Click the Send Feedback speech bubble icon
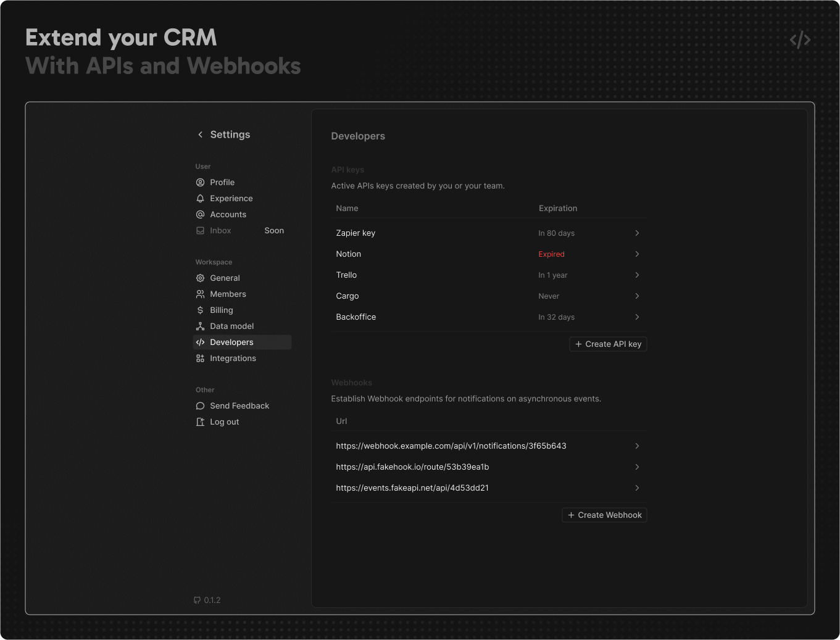The height and width of the screenshot is (640, 840). point(200,406)
